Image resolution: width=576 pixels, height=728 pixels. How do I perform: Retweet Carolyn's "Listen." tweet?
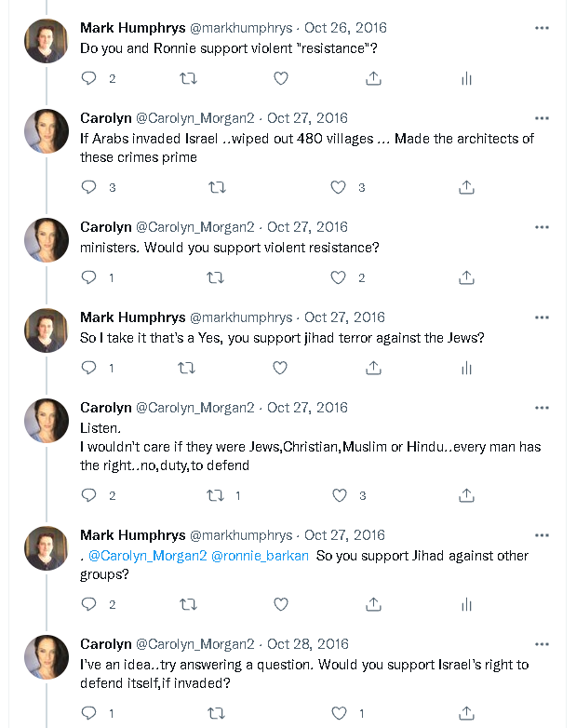pos(217,495)
